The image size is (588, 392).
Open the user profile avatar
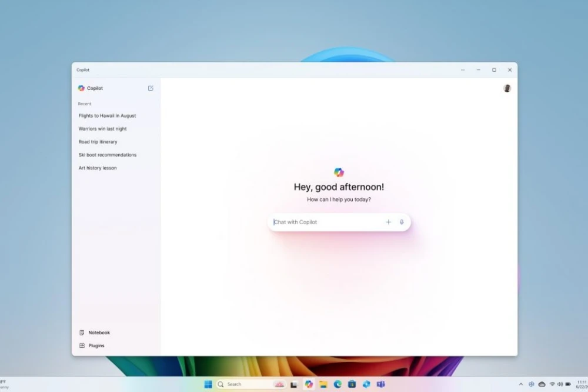click(507, 88)
